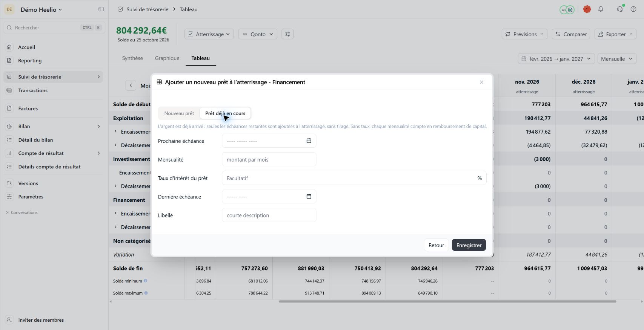Focus the Taux d'intérêt du prêt field
644x330 pixels.
click(354, 178)
